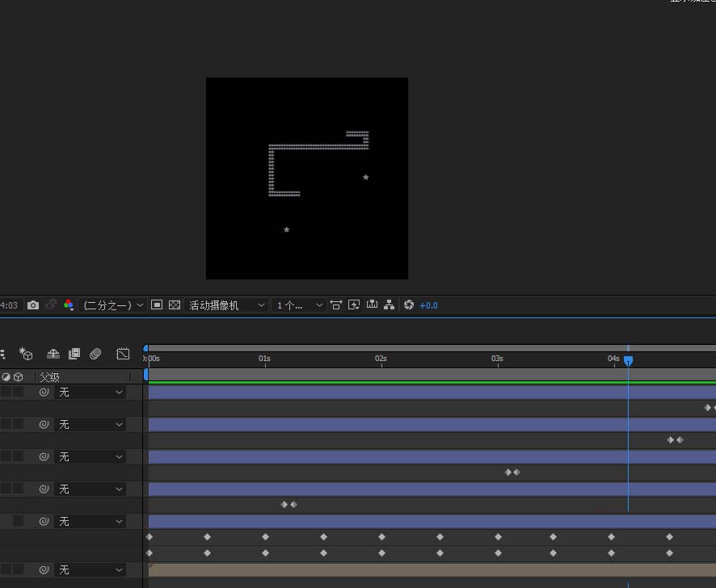
Task: Select the first keyframe of the fourth layer property
Action: [284, 505]
